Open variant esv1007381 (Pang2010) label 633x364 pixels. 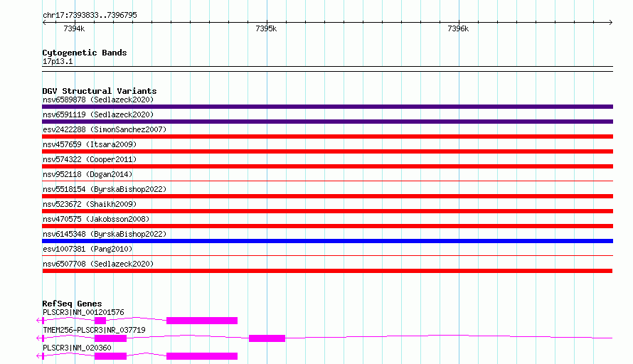[87, 249]
